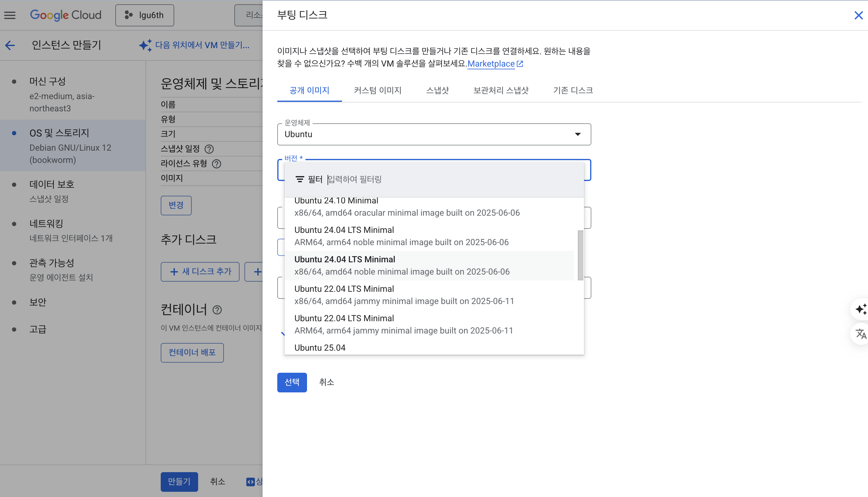This screenshot has width=868, height=497.
Task: Click the 컨테이너 help icon
Action: pos(217,310)
